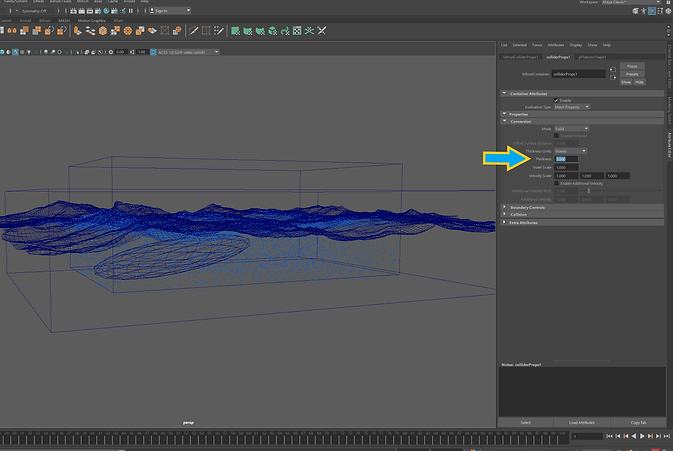Click the highlighted blue icon in top-right toolbar

[652, 11]
